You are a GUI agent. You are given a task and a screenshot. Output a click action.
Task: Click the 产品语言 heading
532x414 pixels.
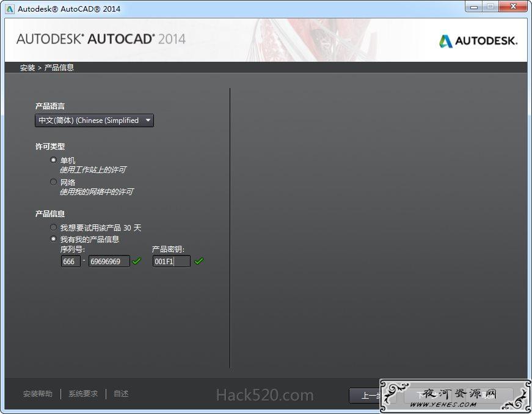coord(50,106)
